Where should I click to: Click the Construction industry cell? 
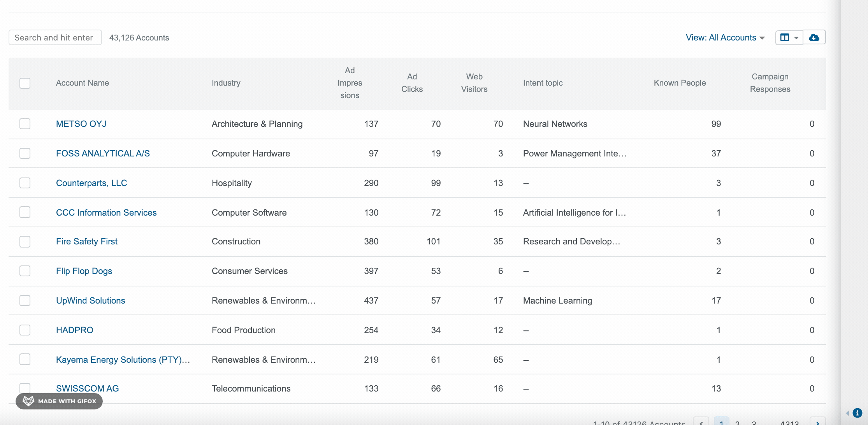pyautogui.click(x=236, y=241)
